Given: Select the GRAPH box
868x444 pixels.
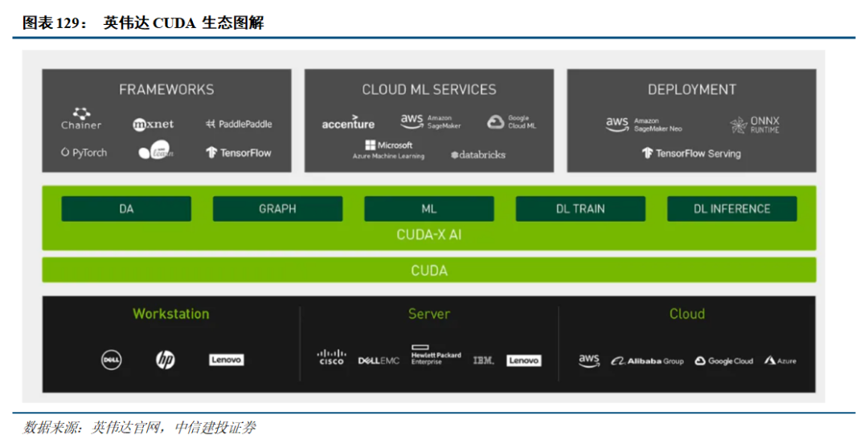Looking at the screenshot, I should [x=277, y=209].
